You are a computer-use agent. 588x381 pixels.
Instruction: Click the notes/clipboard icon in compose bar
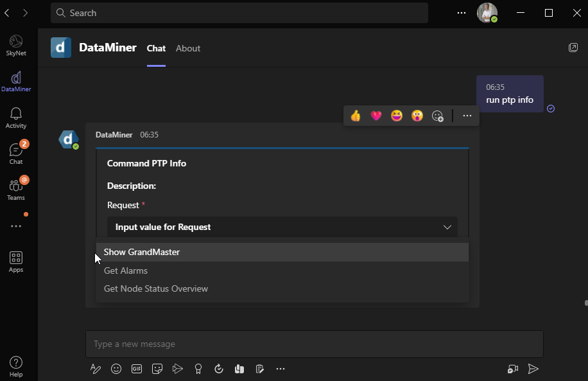259,369
